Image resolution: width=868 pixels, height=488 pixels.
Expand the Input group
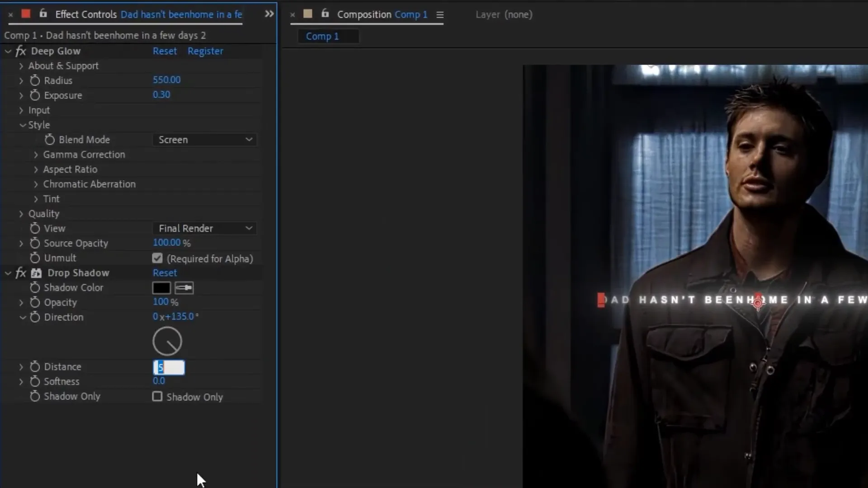(21, 110)
